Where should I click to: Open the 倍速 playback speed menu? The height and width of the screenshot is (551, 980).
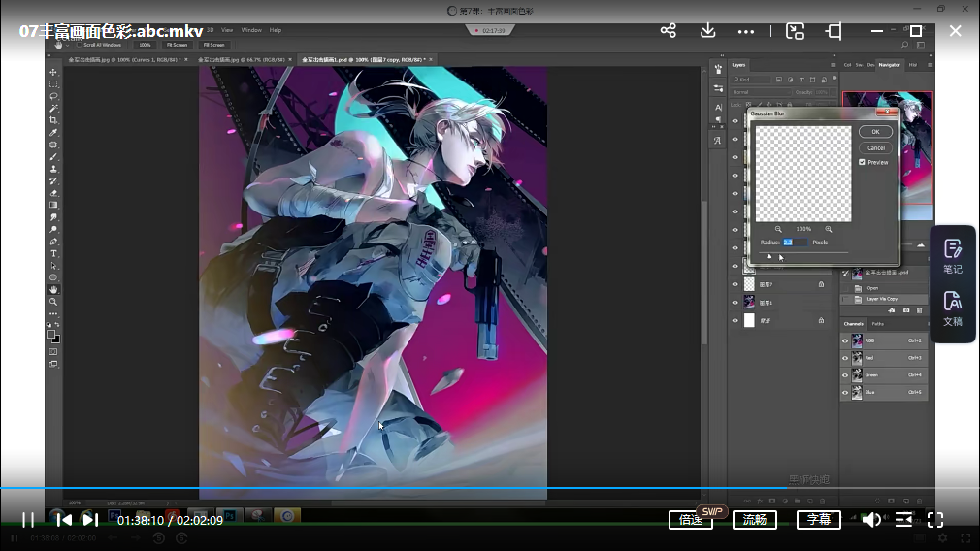(691, 520)
